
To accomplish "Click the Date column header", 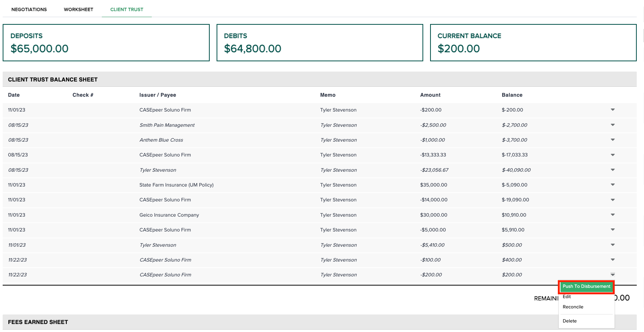I will click(x=14, y=95).
